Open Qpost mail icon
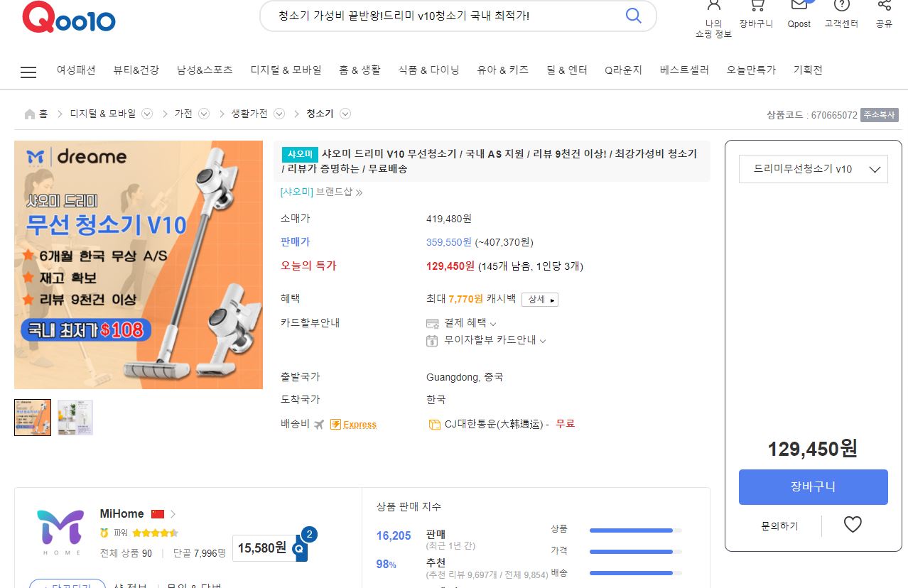Screen dimensions: 908x588 pos(799,6)
